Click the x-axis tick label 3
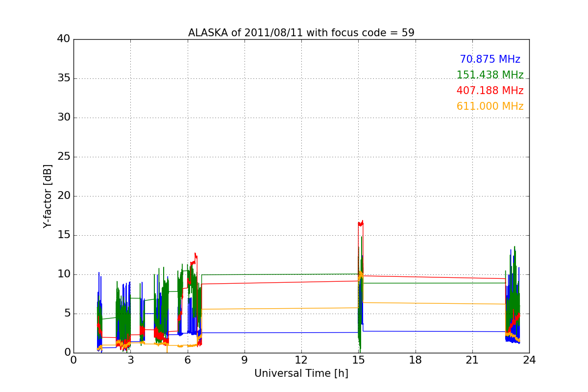 coord(130,360)
